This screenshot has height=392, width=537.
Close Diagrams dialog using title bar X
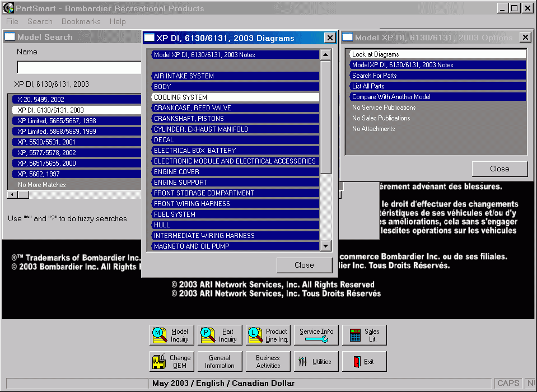point(330,38)
